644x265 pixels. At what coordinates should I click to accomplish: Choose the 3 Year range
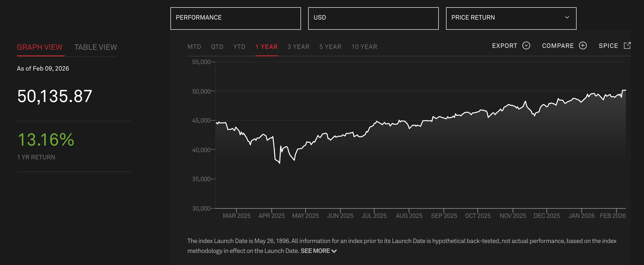(x=298, y=47)
